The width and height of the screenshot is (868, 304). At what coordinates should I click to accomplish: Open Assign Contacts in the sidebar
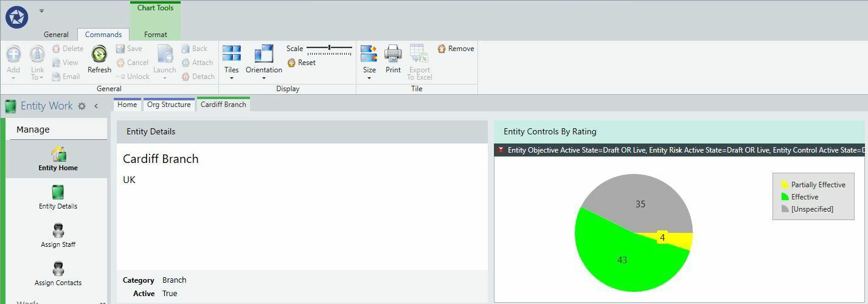[58, 274]
